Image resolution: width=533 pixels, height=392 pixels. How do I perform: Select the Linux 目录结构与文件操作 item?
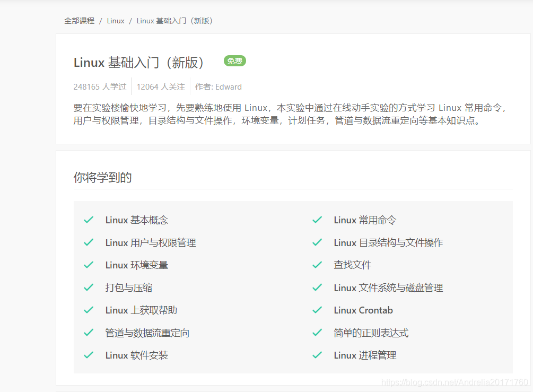[x=388, y=243]
